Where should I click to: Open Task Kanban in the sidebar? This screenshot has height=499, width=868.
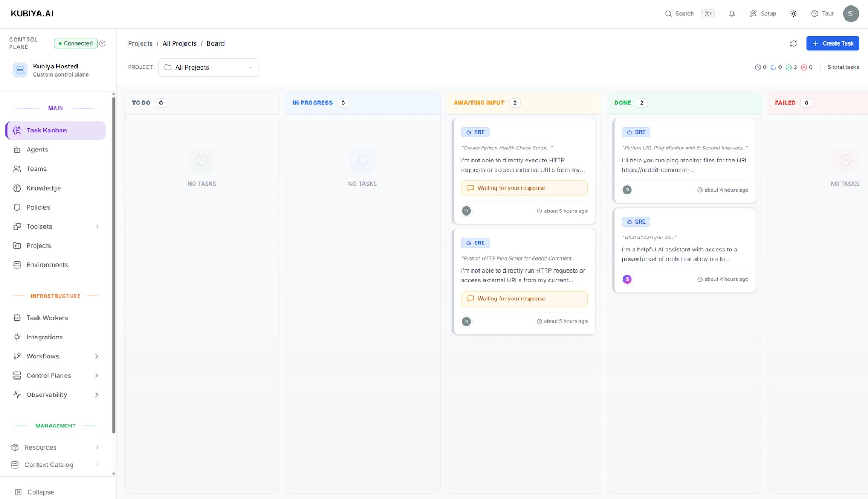[56, 130]
